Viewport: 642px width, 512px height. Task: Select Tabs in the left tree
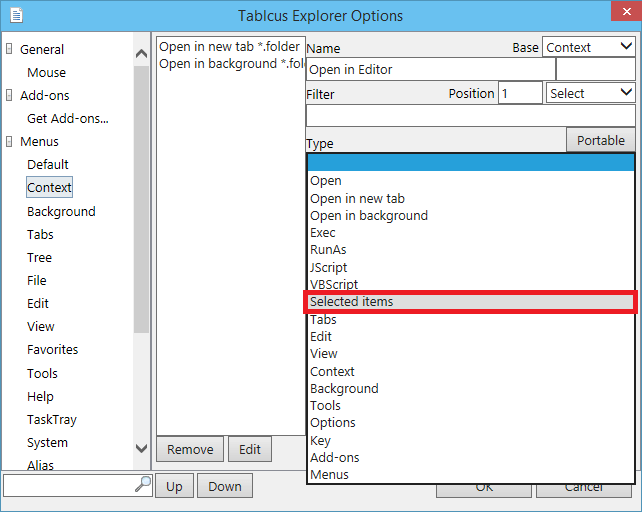point(40,234)
